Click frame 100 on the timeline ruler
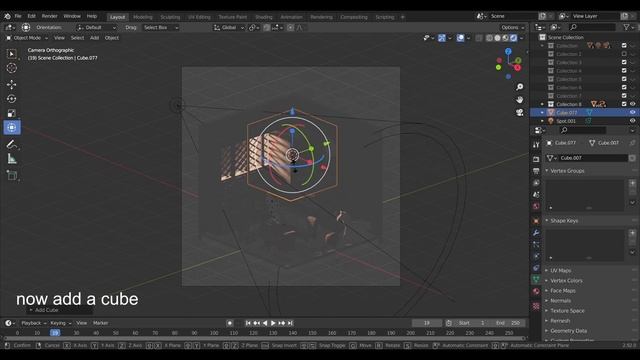 coord(214,333)
